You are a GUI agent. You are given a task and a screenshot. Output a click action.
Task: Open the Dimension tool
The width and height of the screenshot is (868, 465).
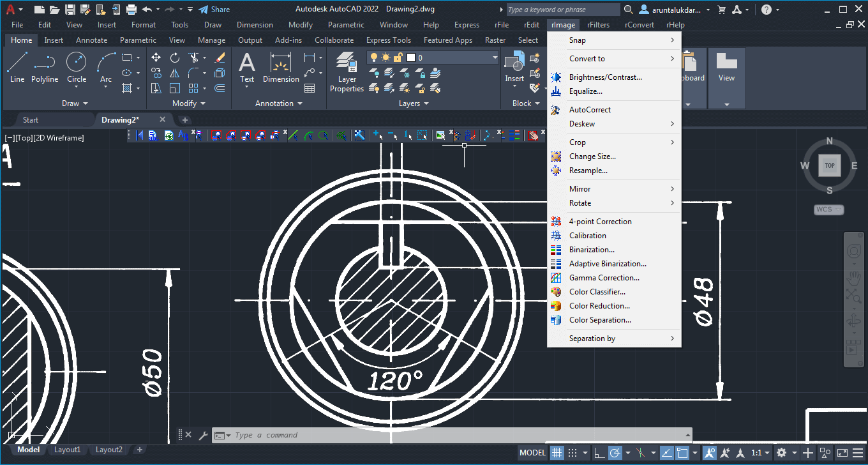281,68
